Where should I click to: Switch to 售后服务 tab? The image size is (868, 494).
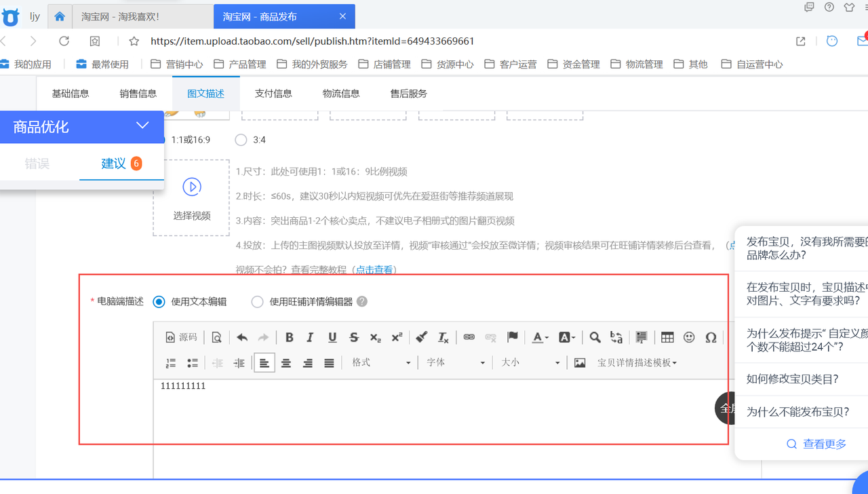(x=409, y=94)
